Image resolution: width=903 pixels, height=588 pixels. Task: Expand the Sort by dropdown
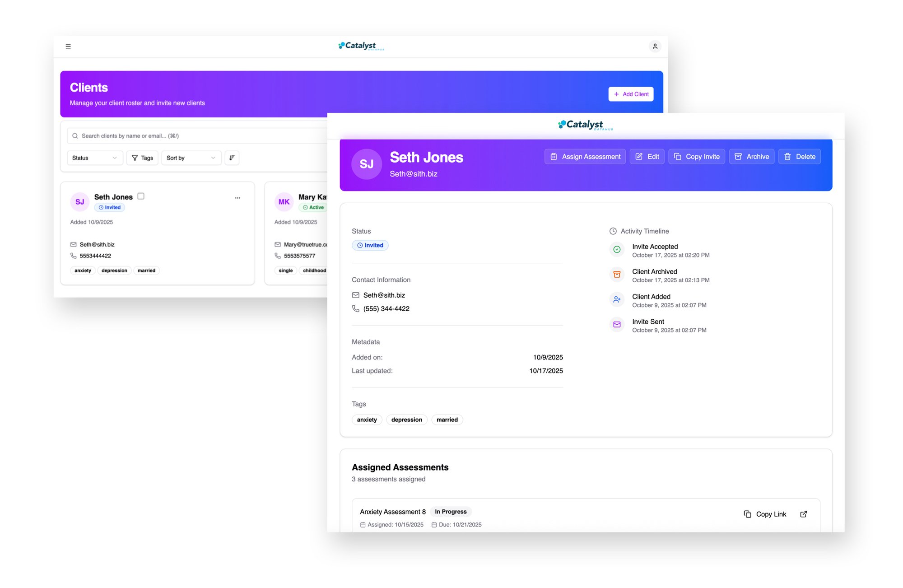coord(191,158)
